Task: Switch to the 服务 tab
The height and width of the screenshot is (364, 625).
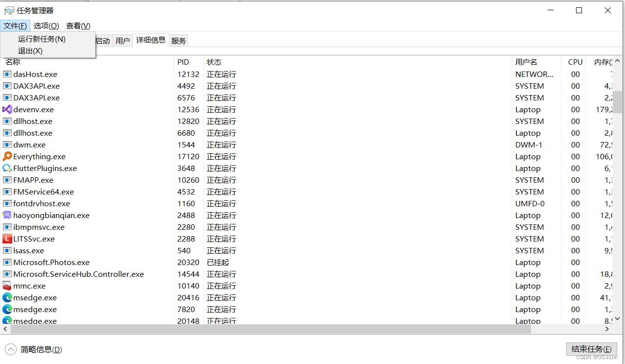Action: (179, 41)
